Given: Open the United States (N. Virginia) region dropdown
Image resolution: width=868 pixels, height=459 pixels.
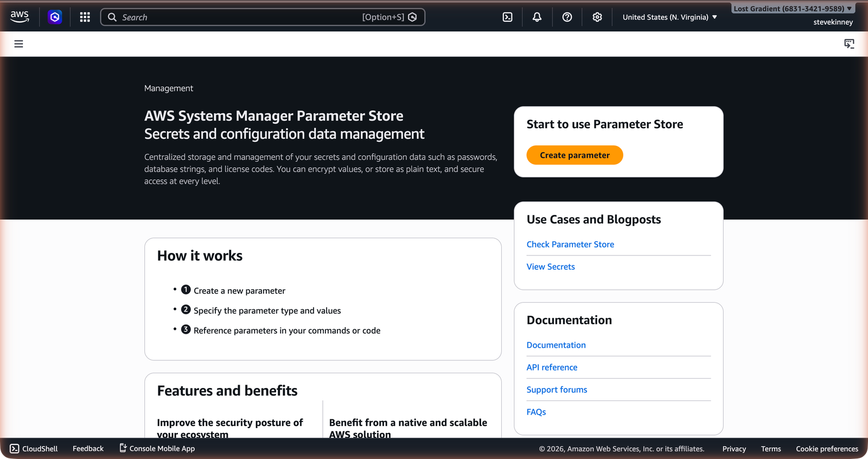Looking at the screenshot, I should pyautogui.click(x=670, y=17).
